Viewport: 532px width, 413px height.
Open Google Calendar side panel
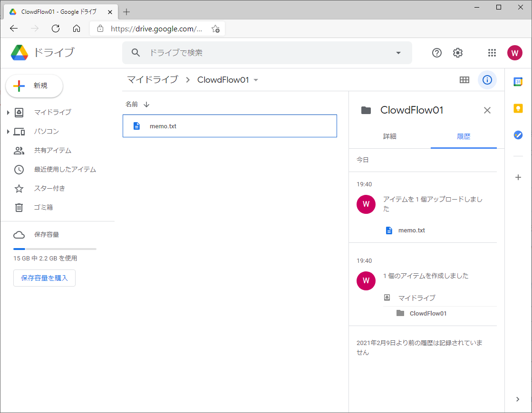point(518,81)
